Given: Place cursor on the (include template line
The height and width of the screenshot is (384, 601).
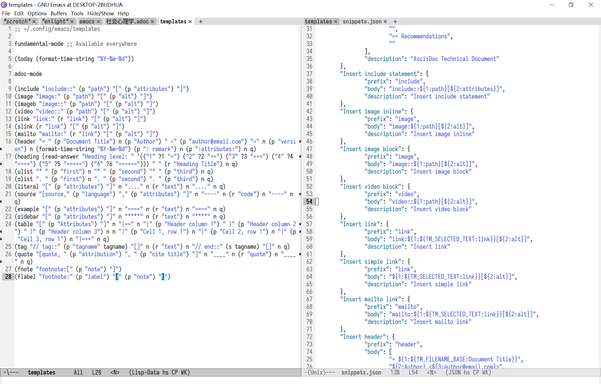Looking at the screenshot, I should coord(102,89).
